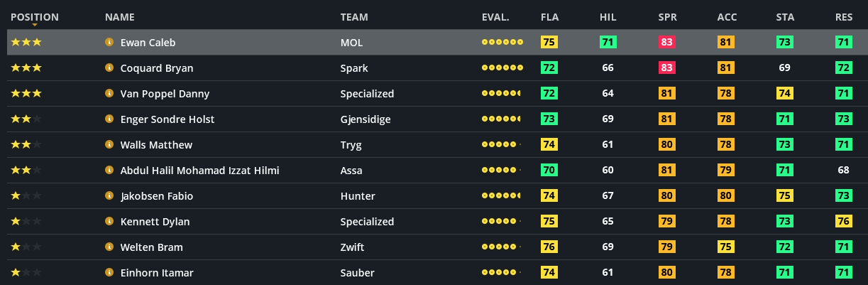Click the sort arrow under POSITION header

point(34,25)
